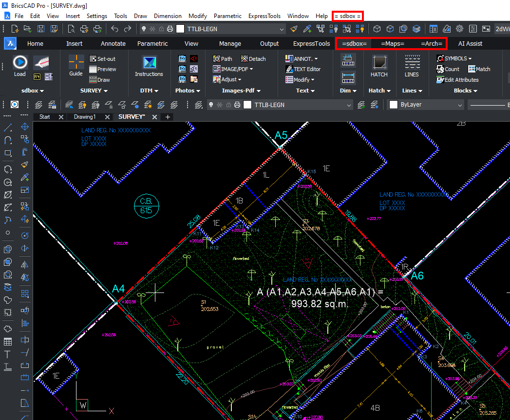This screenshot has width=510, height=420.
Task: Open the SYMBOLS dropdown
Action: click(454, 58)
